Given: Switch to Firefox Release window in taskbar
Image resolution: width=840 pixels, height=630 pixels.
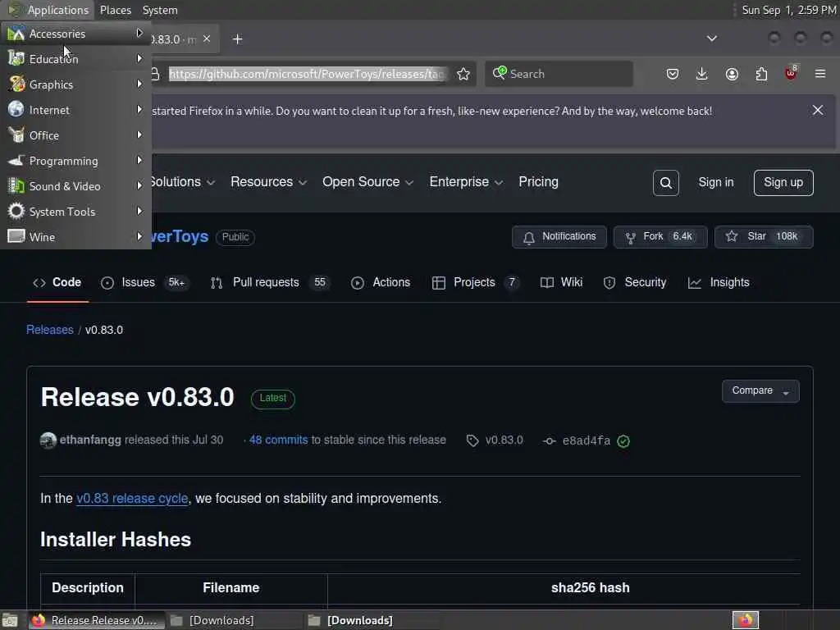Looking at the screenshot, I should click(95, 620).
